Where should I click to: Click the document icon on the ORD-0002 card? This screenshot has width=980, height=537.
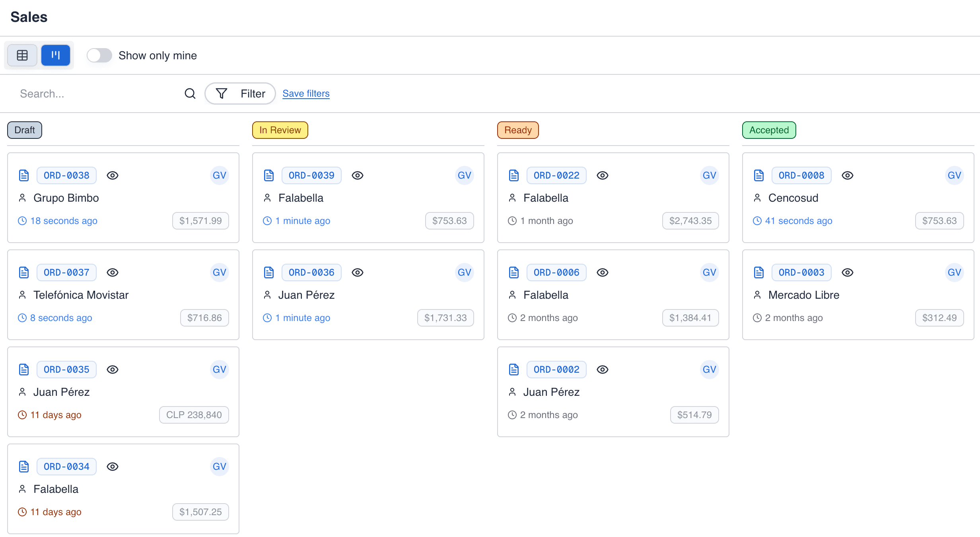point(513,369)
